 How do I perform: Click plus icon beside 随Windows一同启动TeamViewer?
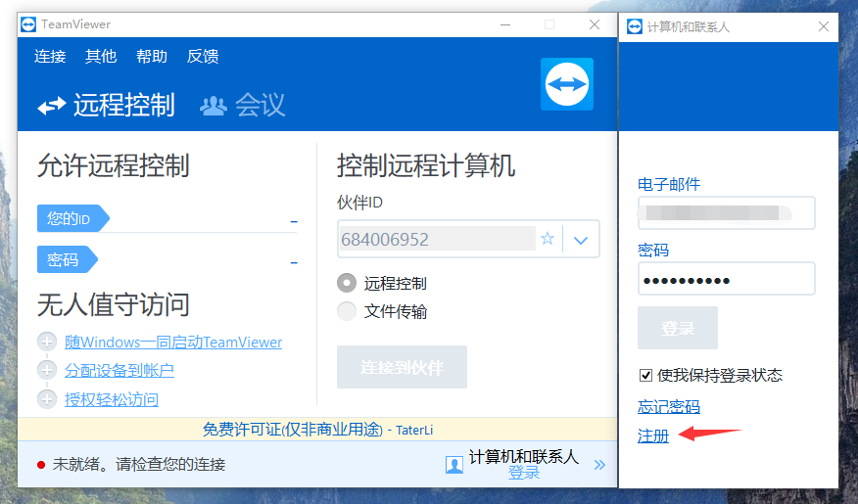(47, 342)
